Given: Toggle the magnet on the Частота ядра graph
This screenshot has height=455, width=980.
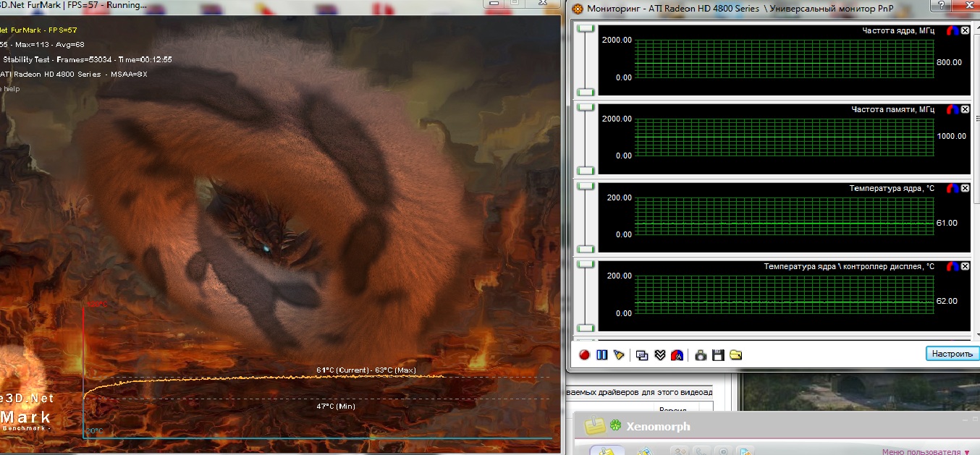Looking at the screenshot, I should click(x=952, y=30).
